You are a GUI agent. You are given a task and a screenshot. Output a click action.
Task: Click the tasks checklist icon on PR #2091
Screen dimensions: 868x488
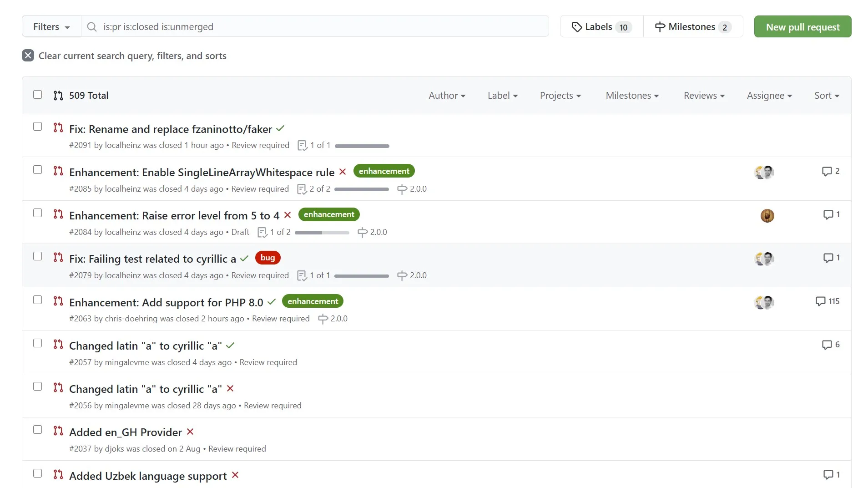302,146
